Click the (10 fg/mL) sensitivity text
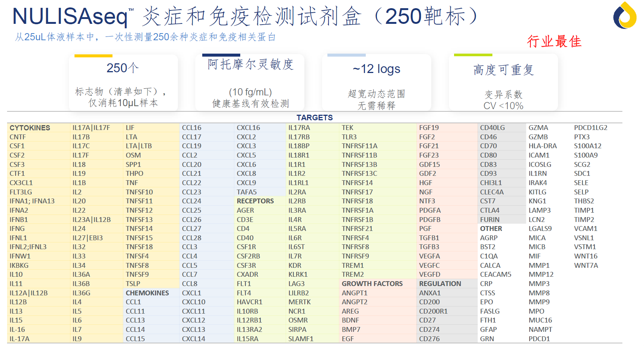Viewport: 644px width, 346px height. (250, 92)
